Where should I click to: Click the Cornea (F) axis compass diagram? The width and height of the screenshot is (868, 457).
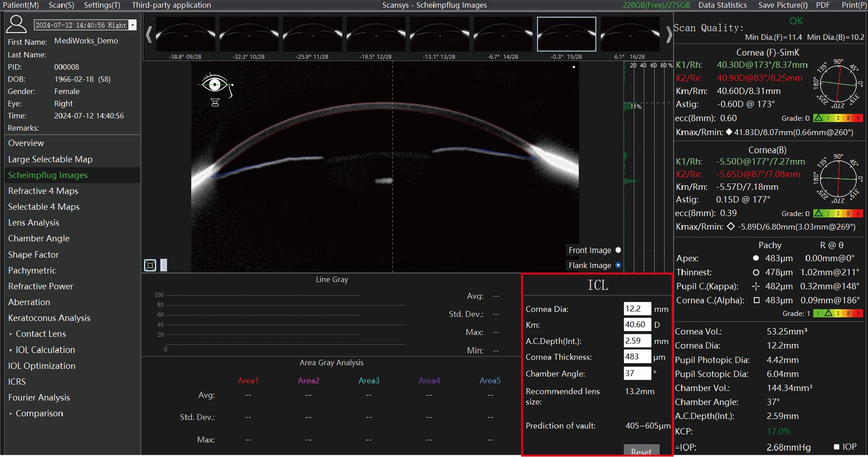[x=839, y=84]
